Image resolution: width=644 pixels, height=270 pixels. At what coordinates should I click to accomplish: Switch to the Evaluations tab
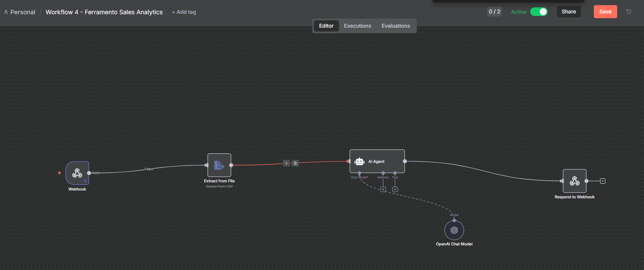[396, 26]
